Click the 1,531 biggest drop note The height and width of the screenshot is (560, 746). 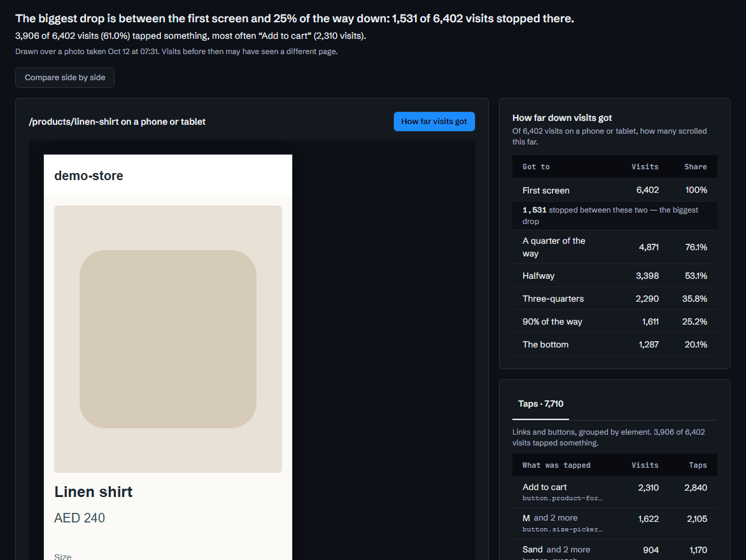[x=615, y=216]
